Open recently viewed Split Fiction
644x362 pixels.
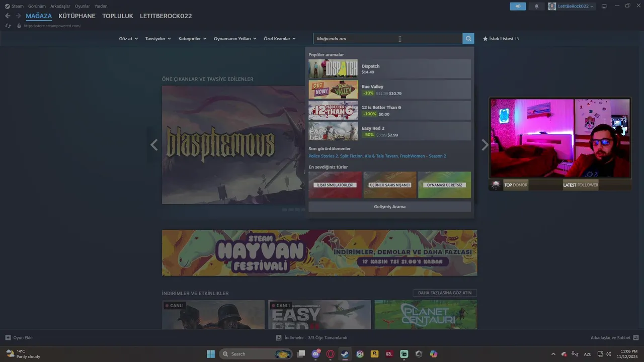(351, 156)
